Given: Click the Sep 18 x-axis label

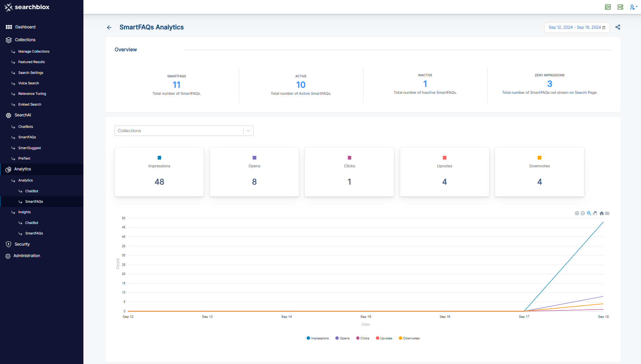Looking at the screenshot, I should [x=603, y=317].
